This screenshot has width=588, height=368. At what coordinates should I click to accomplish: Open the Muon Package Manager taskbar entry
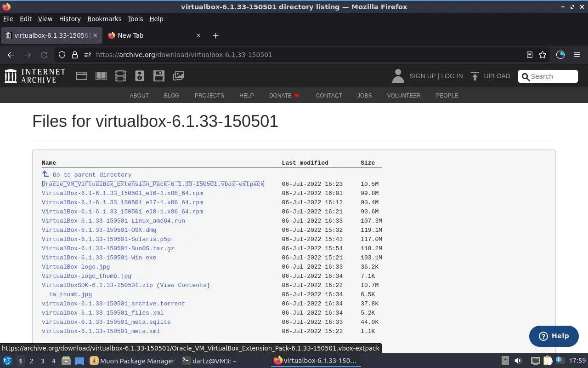pos(132,361)
